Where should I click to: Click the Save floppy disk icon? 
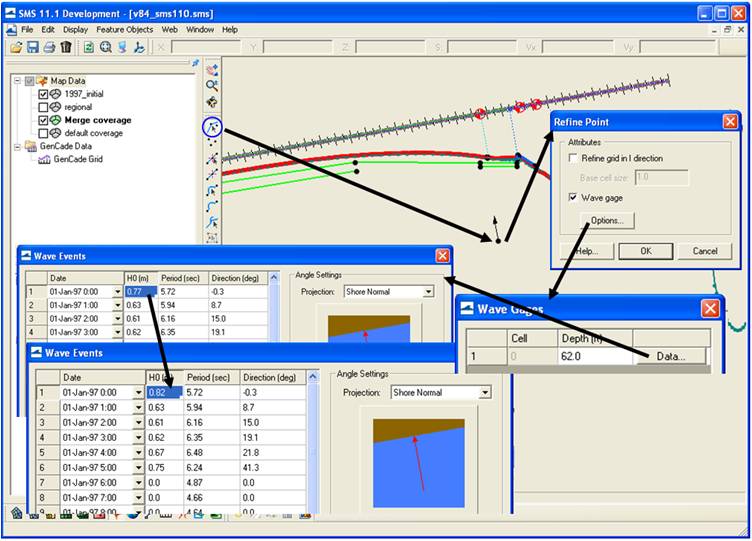33,47
